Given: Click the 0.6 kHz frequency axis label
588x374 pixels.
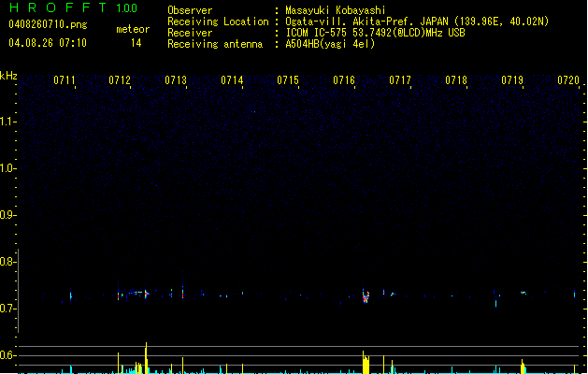Looking at the screenshot, I should (x=7, y=355).
